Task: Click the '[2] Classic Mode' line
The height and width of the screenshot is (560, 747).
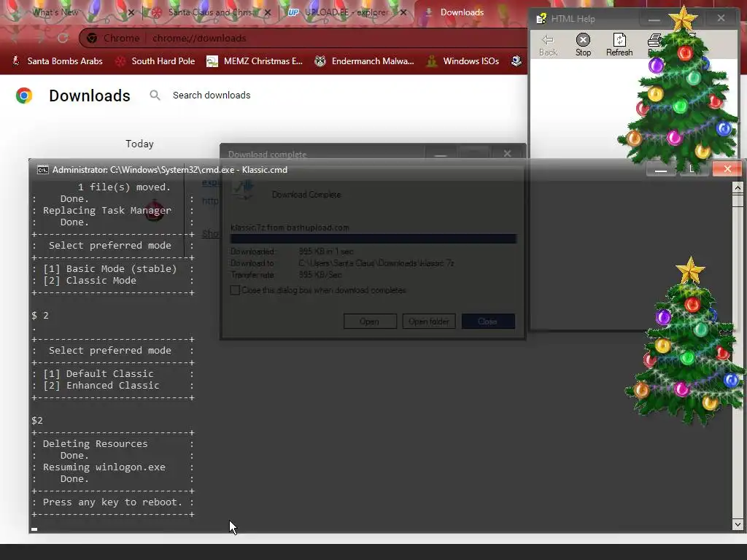Action: pyautogui.click(x=90, y=281)
